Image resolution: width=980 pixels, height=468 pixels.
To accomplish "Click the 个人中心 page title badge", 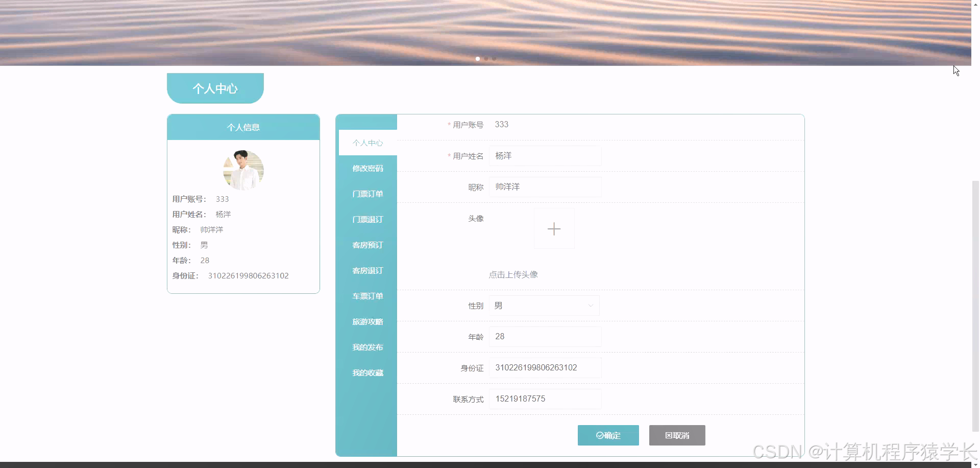I will [215, 88].
